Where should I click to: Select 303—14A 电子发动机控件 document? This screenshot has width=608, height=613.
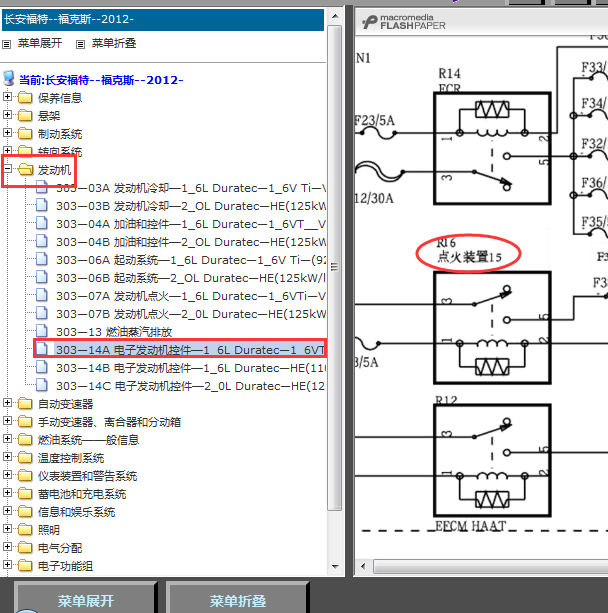pyautogui.click(x=190, y=350)
